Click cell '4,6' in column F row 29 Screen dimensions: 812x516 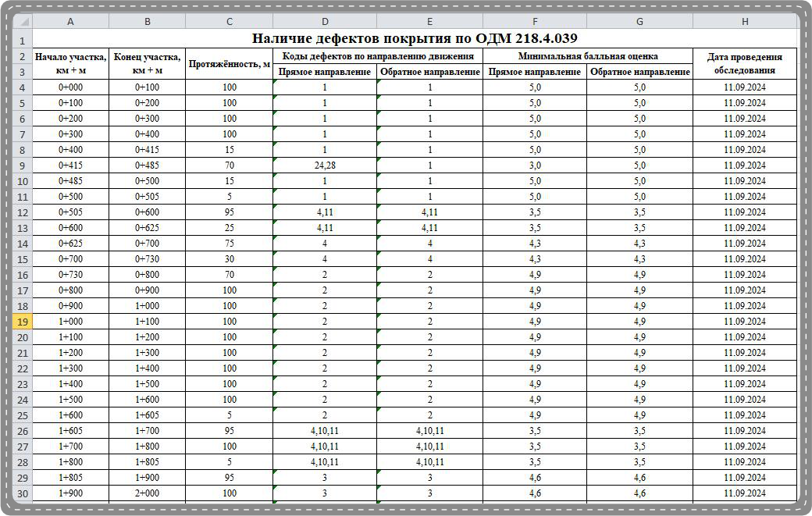click(x=534, y=478)
